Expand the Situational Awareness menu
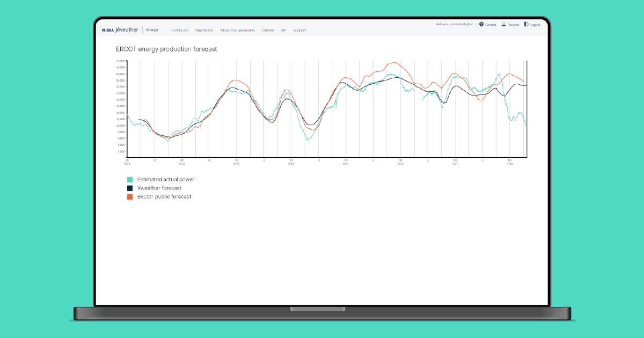 tap(238, 30)
